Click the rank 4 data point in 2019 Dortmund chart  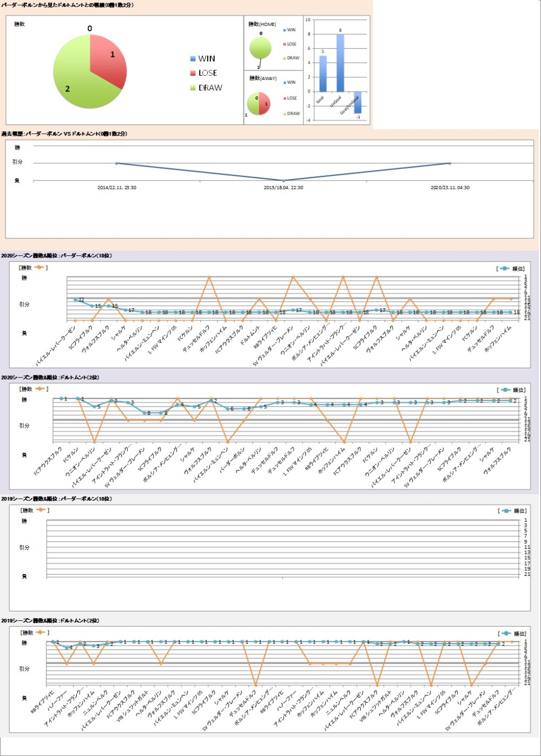[67, 648]
